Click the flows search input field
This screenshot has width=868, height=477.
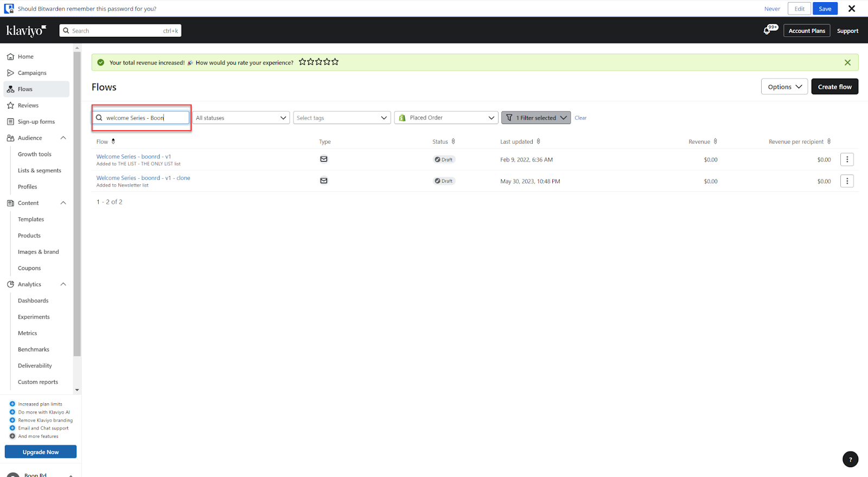141,118
